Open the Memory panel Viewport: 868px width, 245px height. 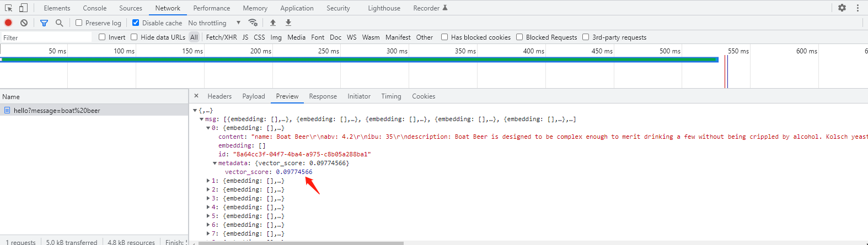[x=255, y=8]
